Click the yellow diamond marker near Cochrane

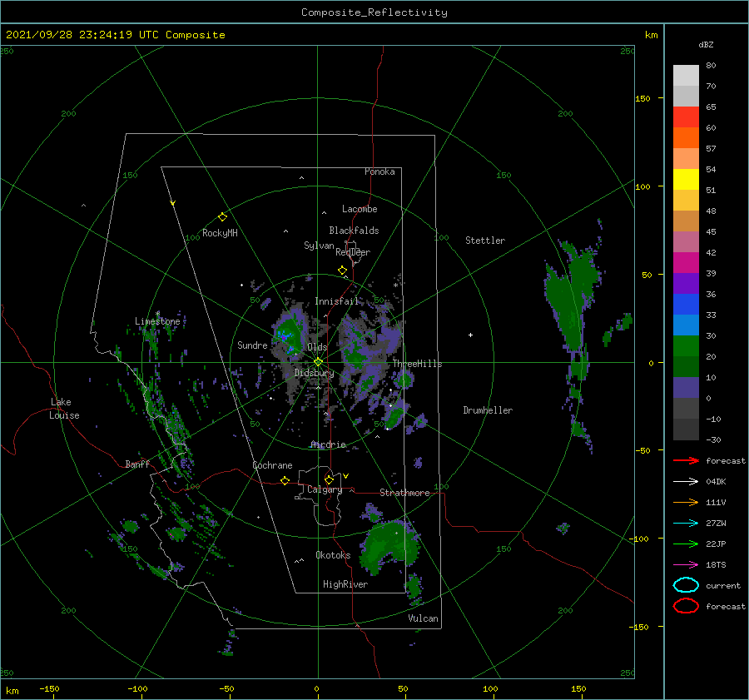(285, 481)
